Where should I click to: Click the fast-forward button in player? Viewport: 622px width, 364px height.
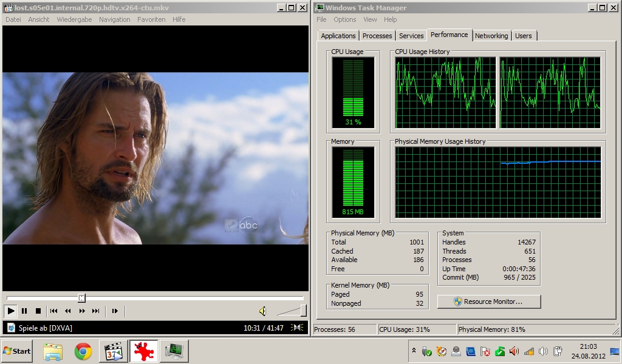point(81,311)
